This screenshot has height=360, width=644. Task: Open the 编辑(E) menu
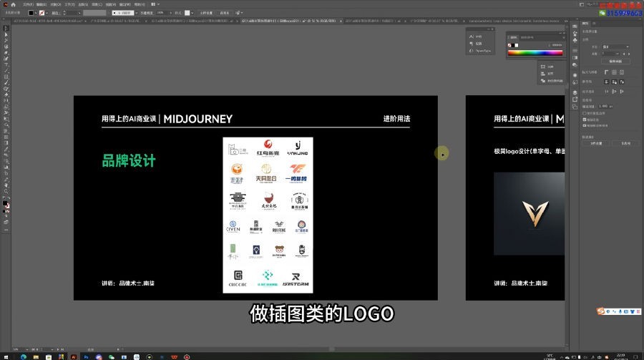click(x=42, y=4)
